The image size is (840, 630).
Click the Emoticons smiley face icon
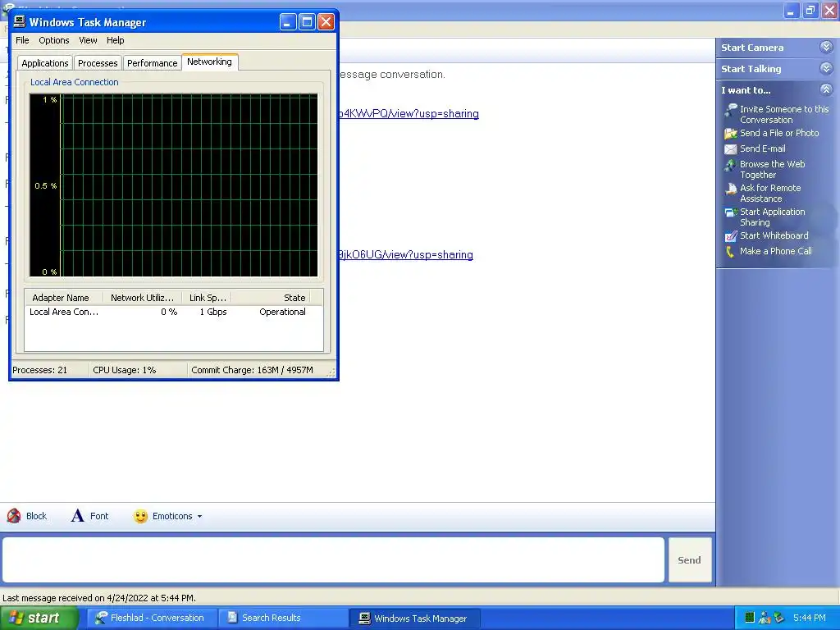click(x=140, y=517)
